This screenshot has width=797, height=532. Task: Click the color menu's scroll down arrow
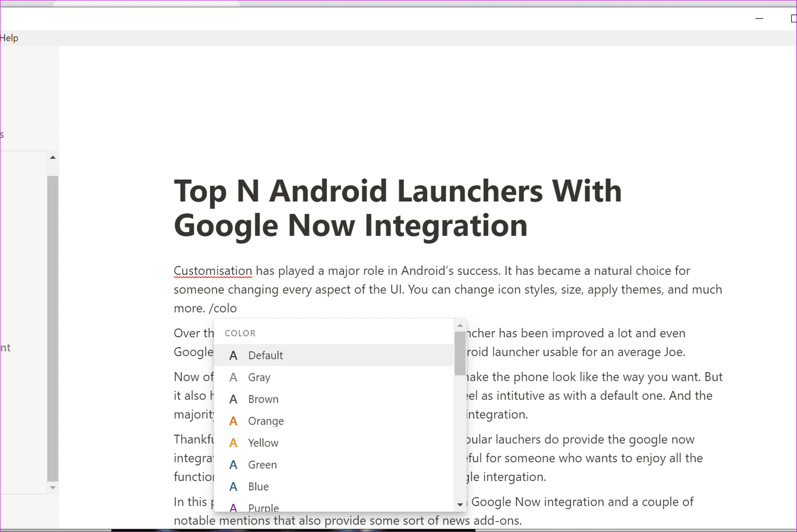460,505
